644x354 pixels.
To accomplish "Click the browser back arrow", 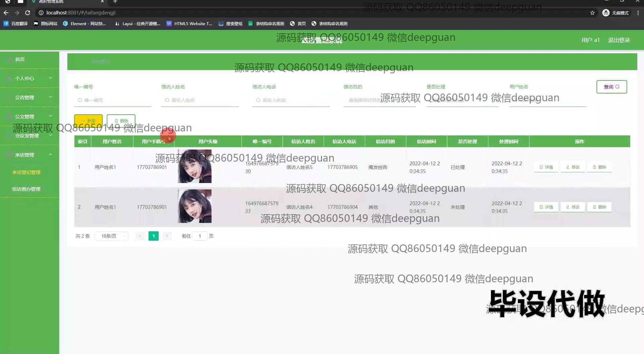I will pos(6,13).
